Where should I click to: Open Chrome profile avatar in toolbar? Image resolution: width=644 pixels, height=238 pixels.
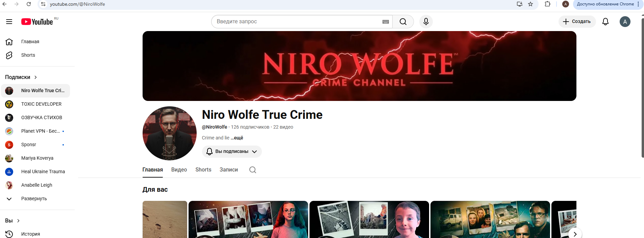coord(566,4)
